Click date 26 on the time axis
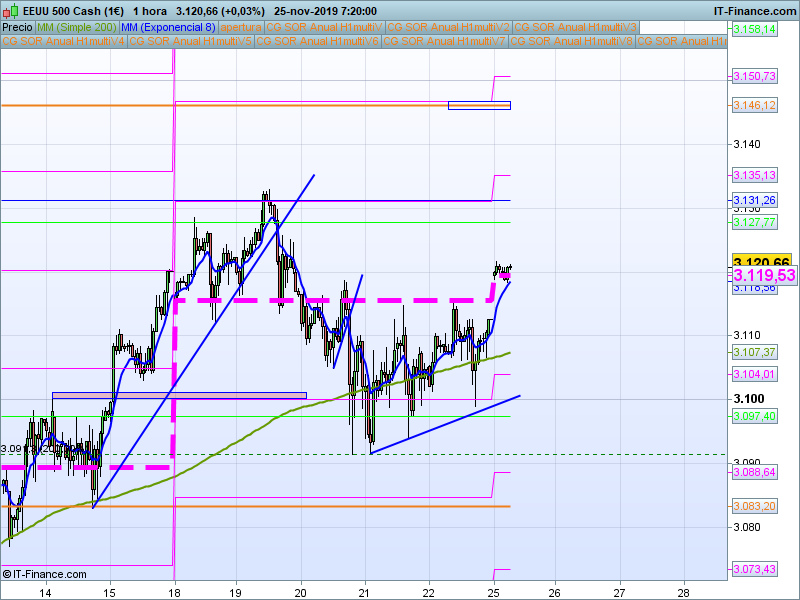800x600 pixels. 554,593
